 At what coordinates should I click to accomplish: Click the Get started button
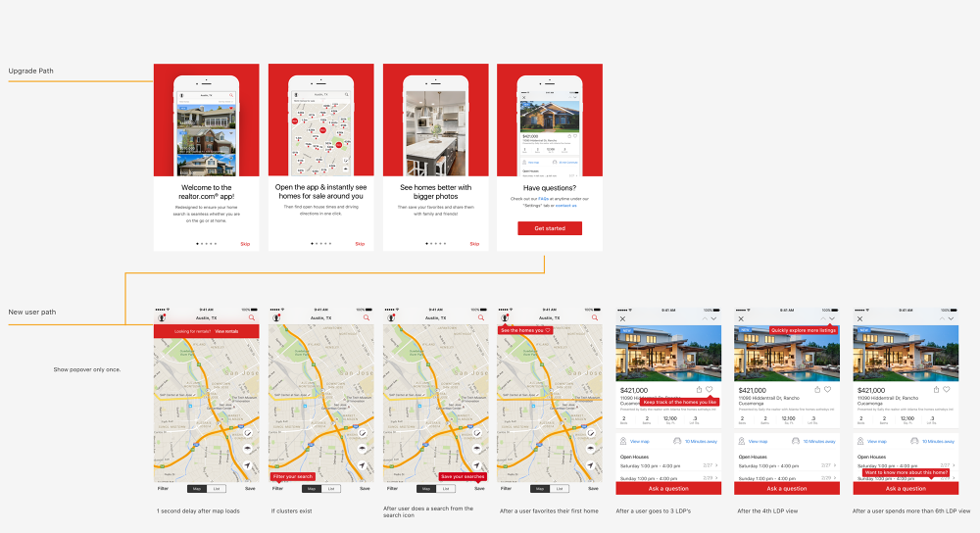tap(550, 228)
